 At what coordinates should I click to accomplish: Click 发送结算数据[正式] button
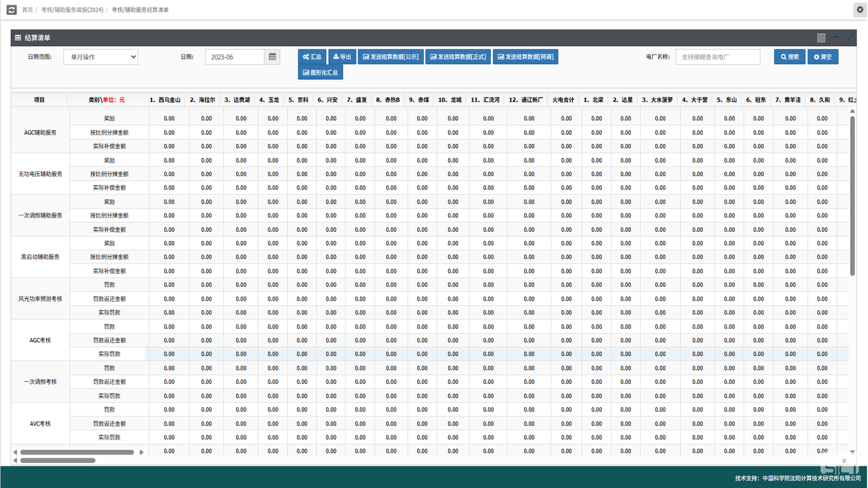point(458,57)
